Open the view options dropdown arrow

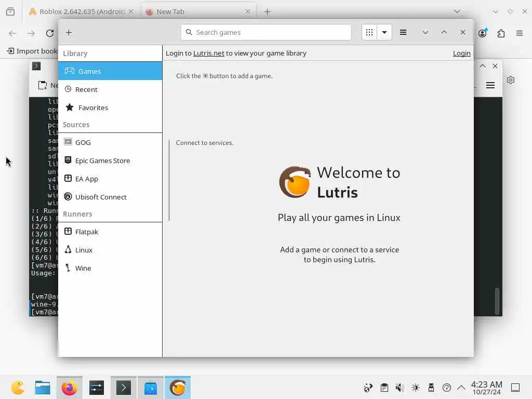click(384, 32)
